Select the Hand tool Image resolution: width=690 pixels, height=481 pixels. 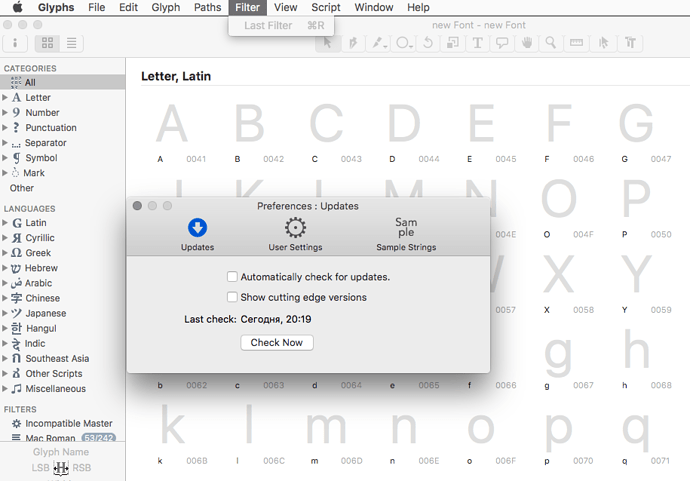pos(527,43)
